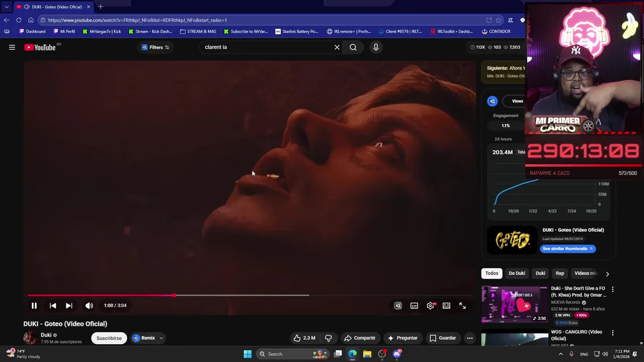This screenshot has width=644, height=362.
Task: Open the Starlink Battery bookmark
Action: [296, 31]
